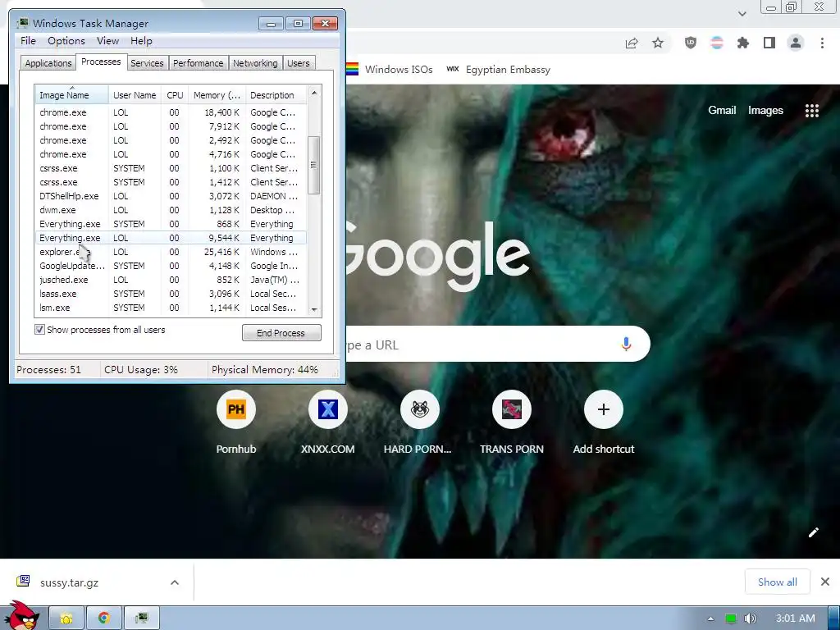Open the Task Manager View menu
The width and height of the screenshot is (840, 630).
(x=107, y=41)
